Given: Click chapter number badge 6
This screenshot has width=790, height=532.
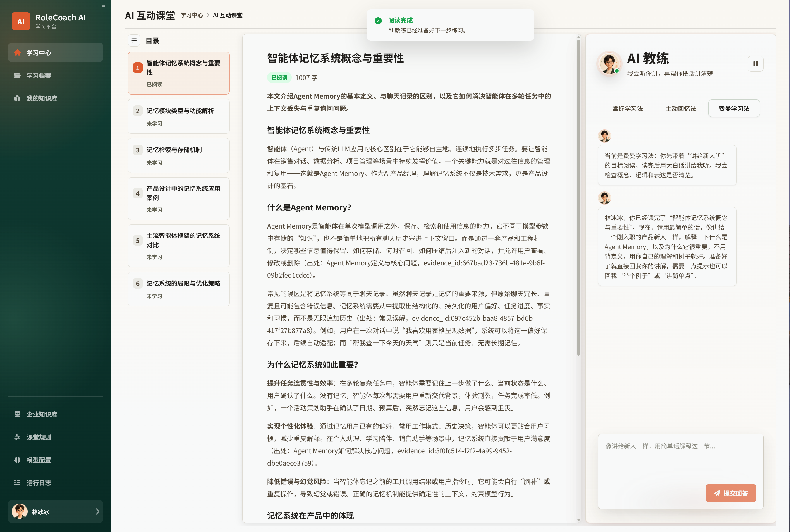Looking at the screenshot, I should click(x=138, y=283).
